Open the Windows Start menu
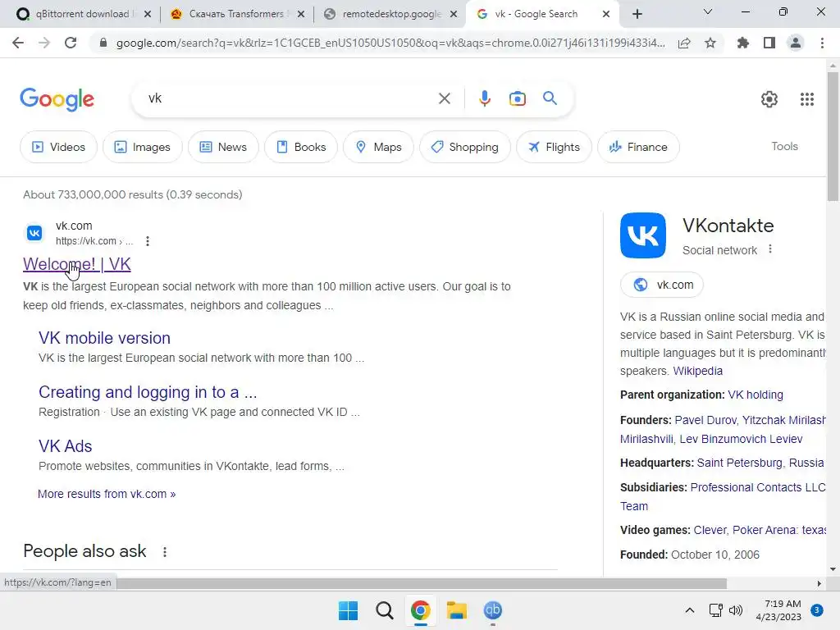Image resolution: width=840 pixels, height=630 pixels. tap(348, 610)
